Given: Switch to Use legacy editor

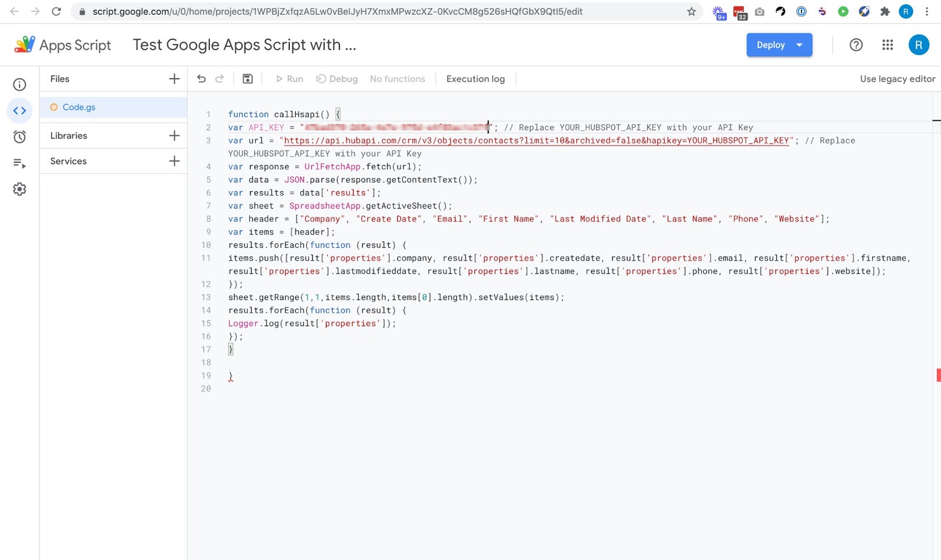Looking at the screenshot, I should point(897,79).
